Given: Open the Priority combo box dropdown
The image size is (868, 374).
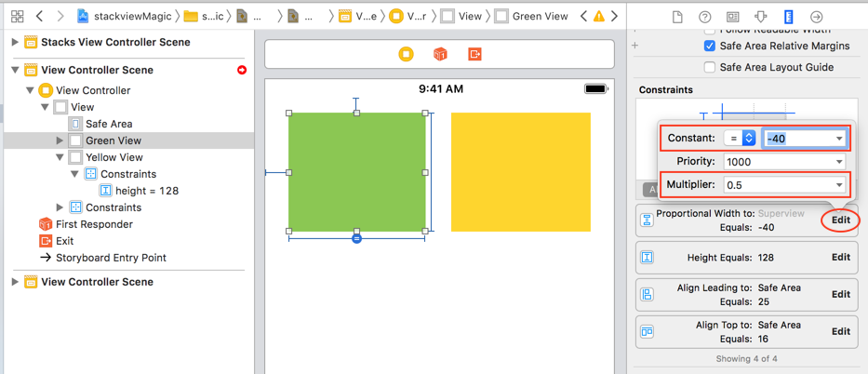Looking at the screenshot, I should point(838,162).
